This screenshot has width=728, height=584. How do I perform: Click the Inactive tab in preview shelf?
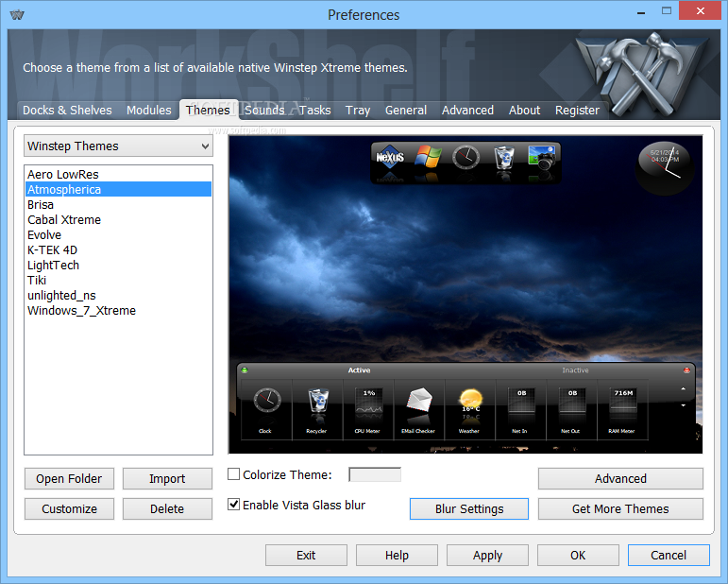point(575,370)
